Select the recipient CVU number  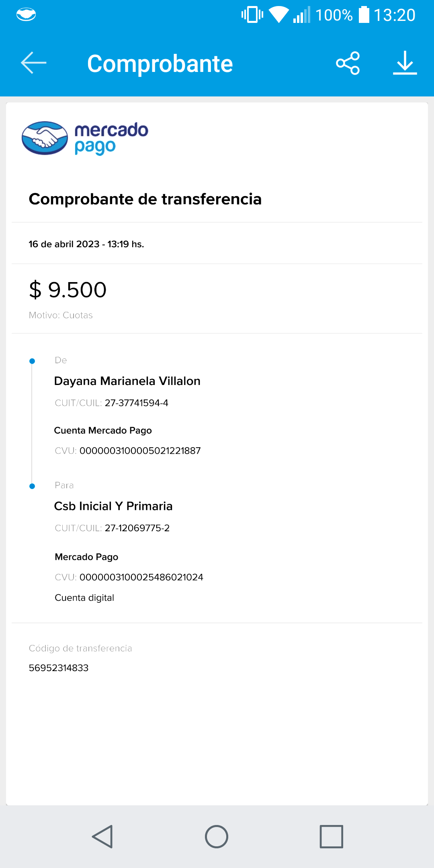coord(141,577)
